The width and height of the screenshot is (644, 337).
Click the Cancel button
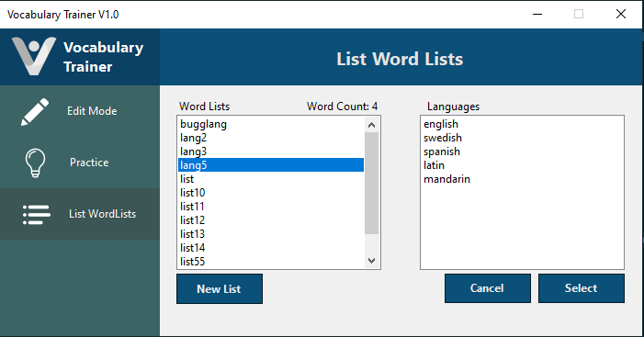pos(488,288)
